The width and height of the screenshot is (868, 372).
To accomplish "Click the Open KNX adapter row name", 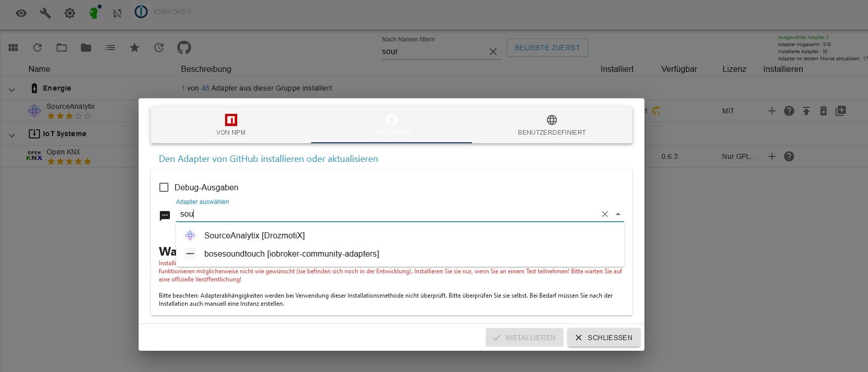I will [x=63, y=152].
